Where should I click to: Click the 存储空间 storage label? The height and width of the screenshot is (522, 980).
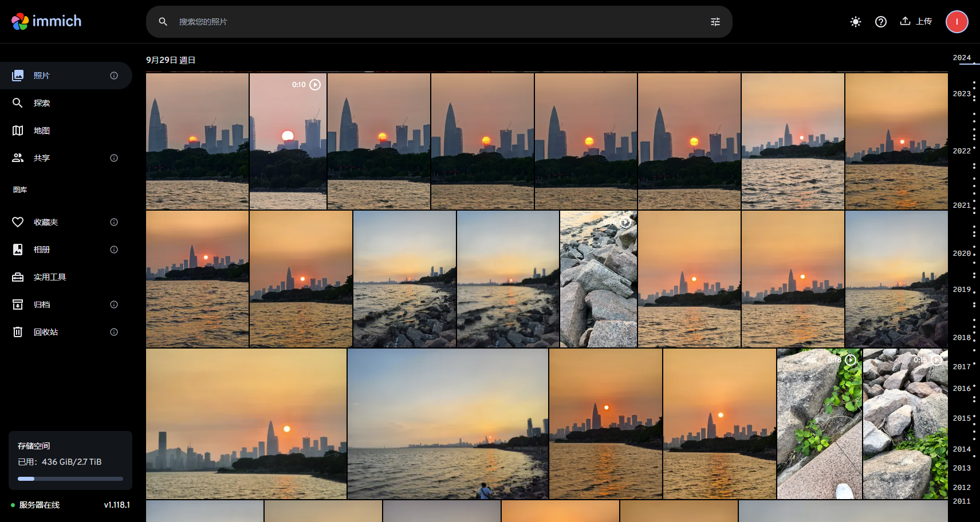34,446
